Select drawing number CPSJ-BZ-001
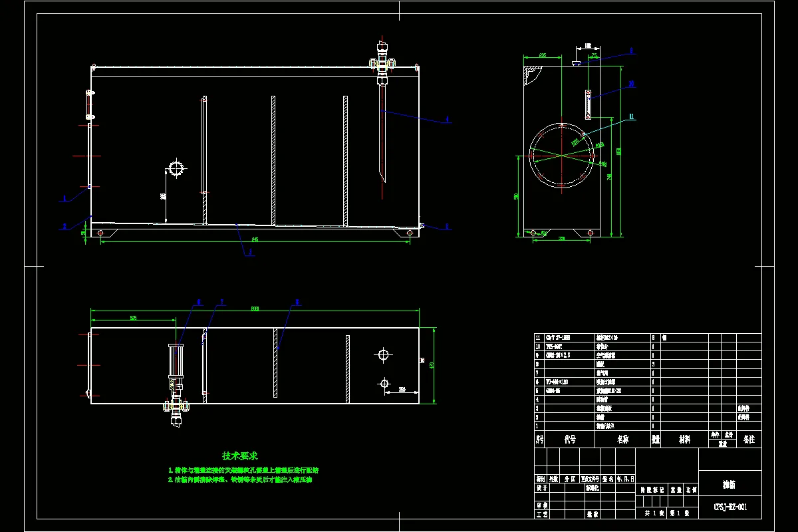Screen dimensions: 798x532 730,507
